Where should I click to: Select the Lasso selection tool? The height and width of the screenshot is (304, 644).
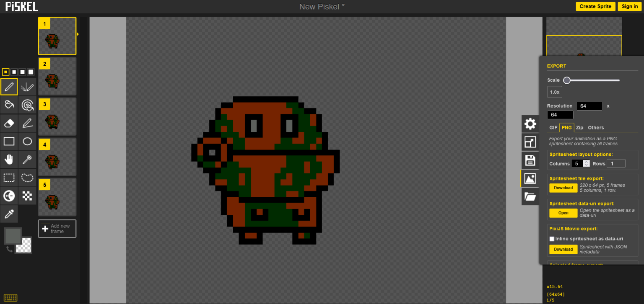point(27,178)
